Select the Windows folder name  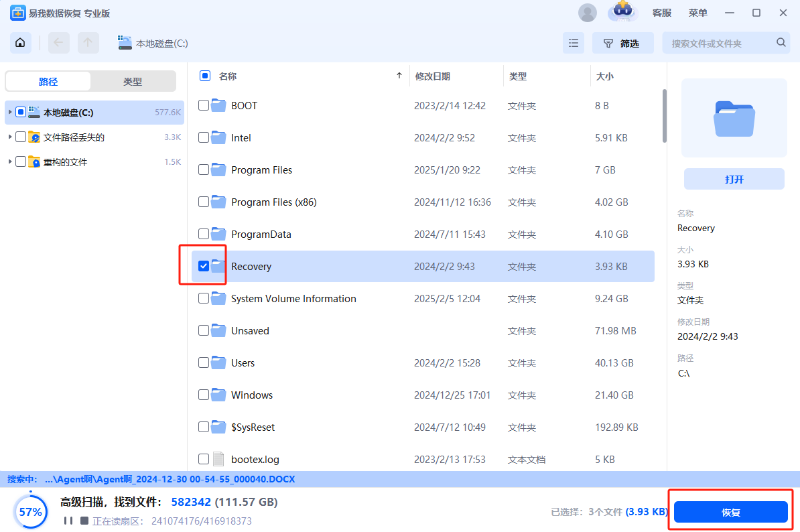tap(251, 395)
